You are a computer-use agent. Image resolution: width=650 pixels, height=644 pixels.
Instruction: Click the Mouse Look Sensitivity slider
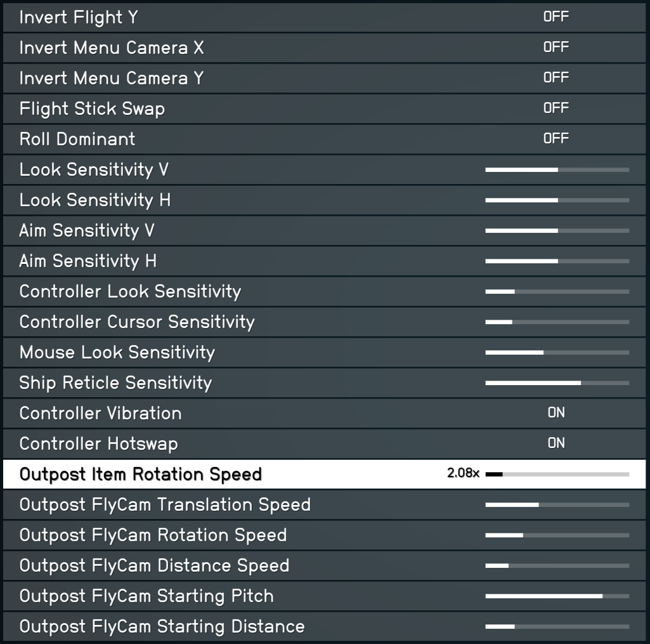[557, 352]
